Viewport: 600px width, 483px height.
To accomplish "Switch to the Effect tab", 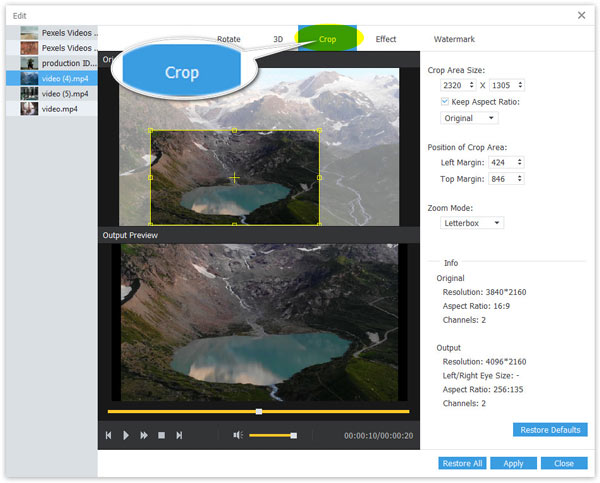I will [x=385, y=39].
